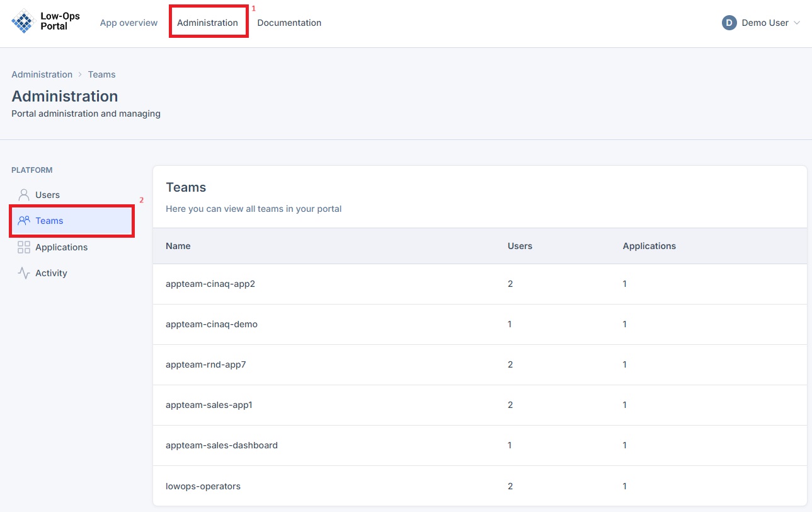812x512 pixels.
Task: Click applications count for appteam-rnd-app7
Action: 625,364
